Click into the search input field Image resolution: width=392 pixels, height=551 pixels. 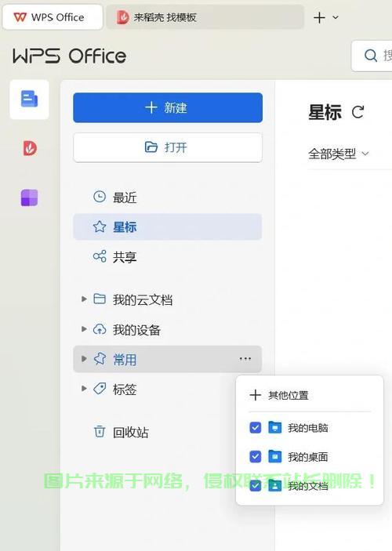tap(372, 56)
